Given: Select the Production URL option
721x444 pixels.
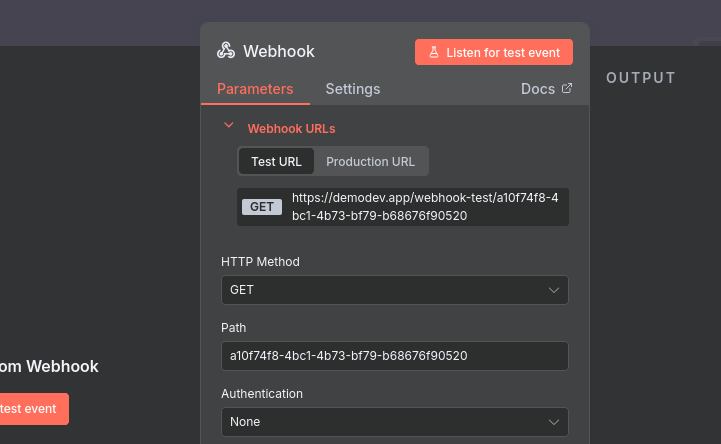Looking at the screenshot, I should point(370,161).
